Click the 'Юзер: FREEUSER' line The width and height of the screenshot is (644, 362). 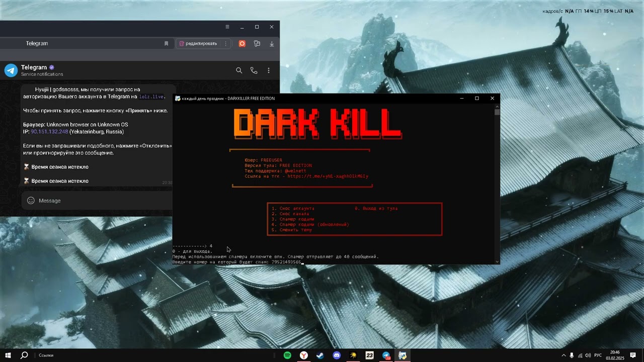265,160
